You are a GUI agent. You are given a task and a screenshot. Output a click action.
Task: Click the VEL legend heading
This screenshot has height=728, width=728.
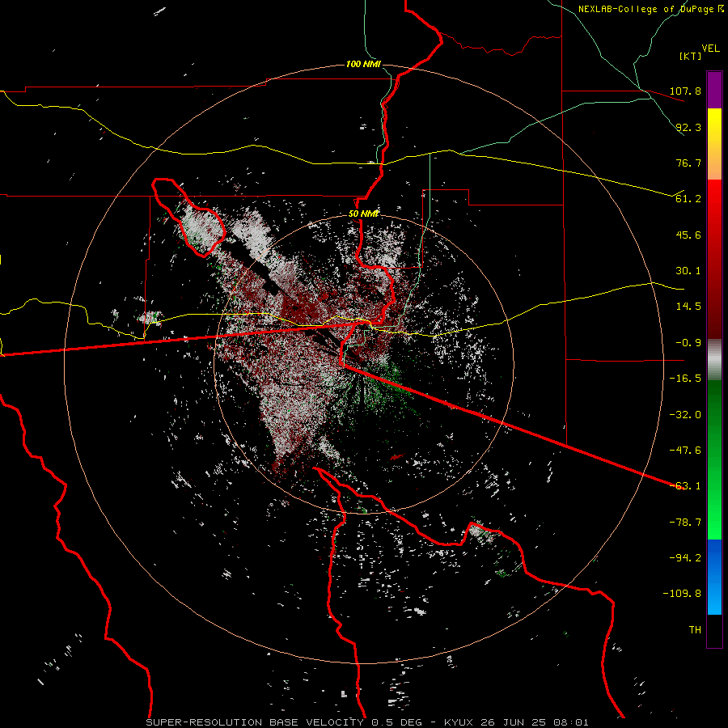pyautogui.click(x=710, y=48)
